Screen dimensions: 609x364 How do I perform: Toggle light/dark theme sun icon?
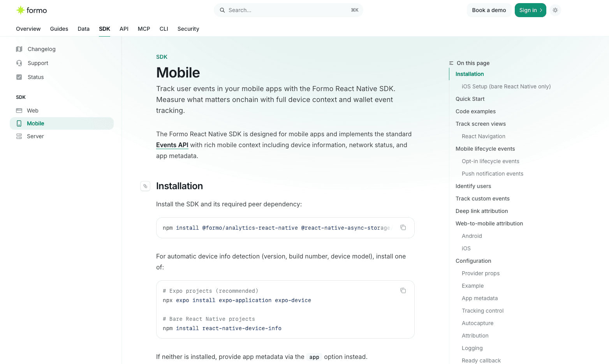555,10
